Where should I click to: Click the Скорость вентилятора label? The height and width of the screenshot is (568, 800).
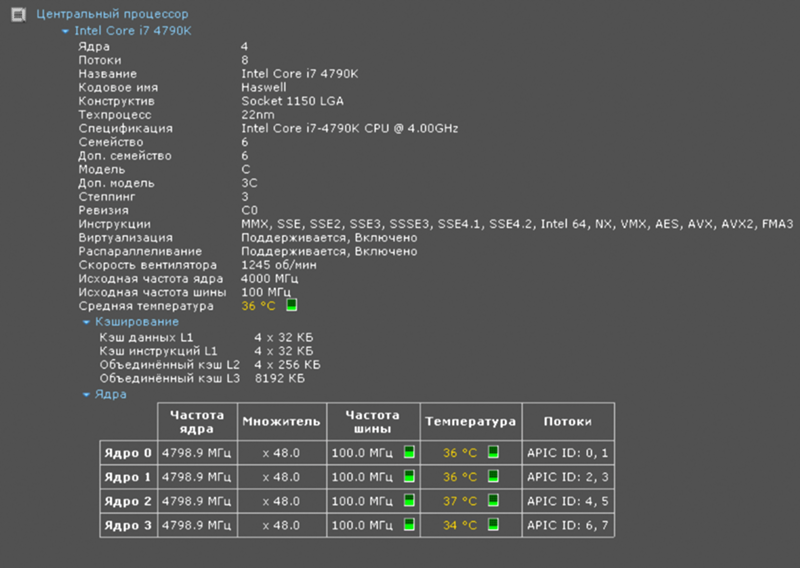[147, 265]
